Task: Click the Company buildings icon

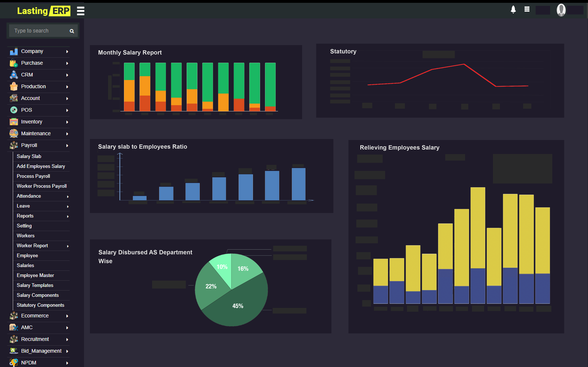Action: click(x=14, y=51)
